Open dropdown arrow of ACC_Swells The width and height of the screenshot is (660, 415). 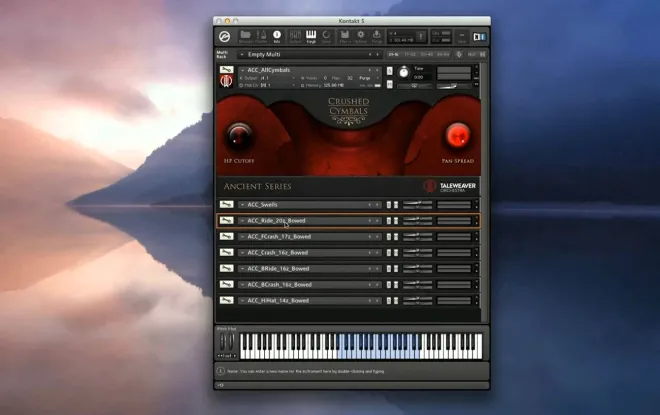(x=242, y=205)
